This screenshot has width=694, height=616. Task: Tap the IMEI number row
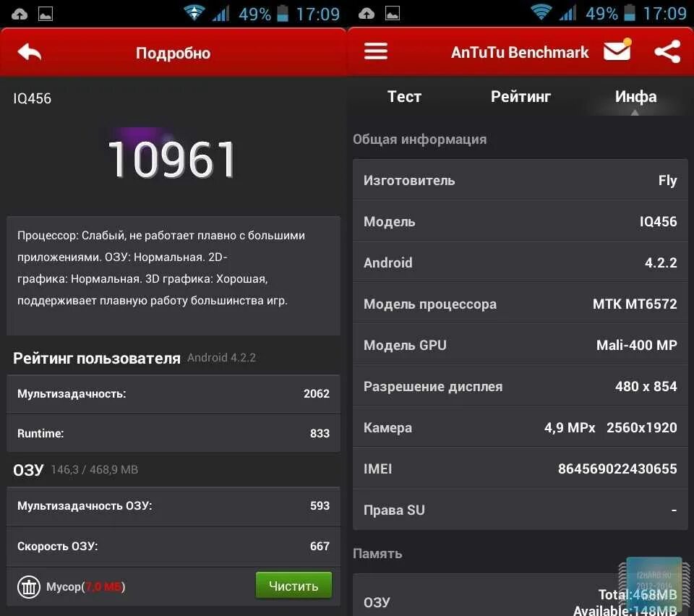click(520, 469)
